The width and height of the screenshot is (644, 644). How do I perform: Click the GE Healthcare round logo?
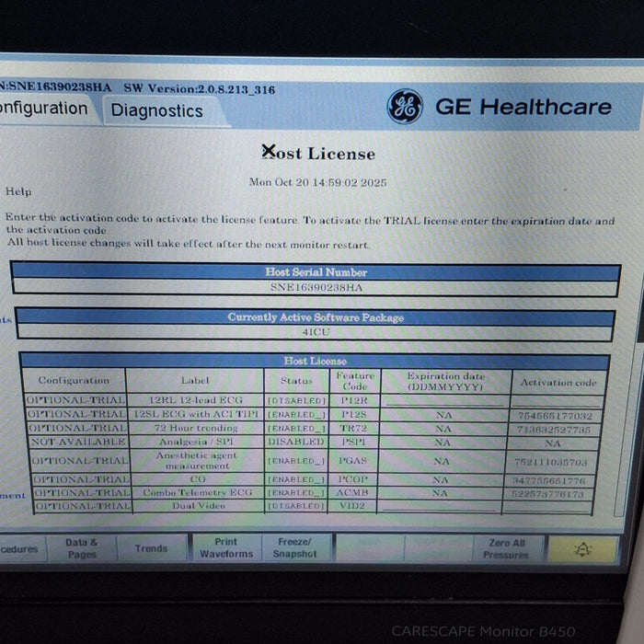tap(405, 107)
